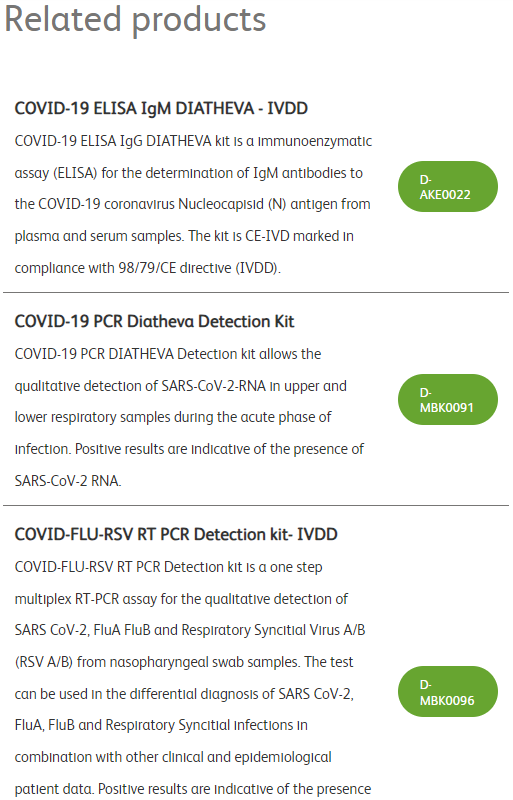
Task: Select the green D-MBK0091 product code button
Action: pos(448,399)
